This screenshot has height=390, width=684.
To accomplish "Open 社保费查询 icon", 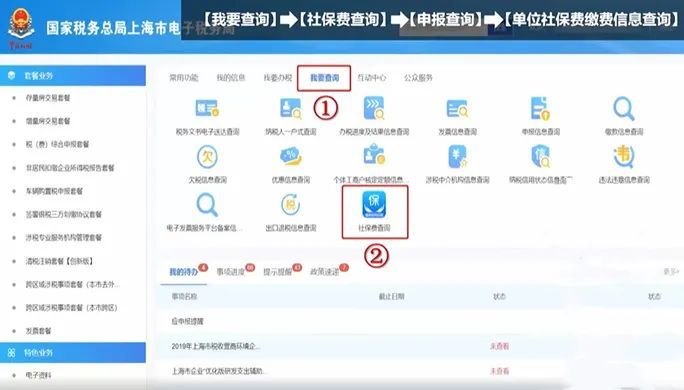I will tap(374, 205).
